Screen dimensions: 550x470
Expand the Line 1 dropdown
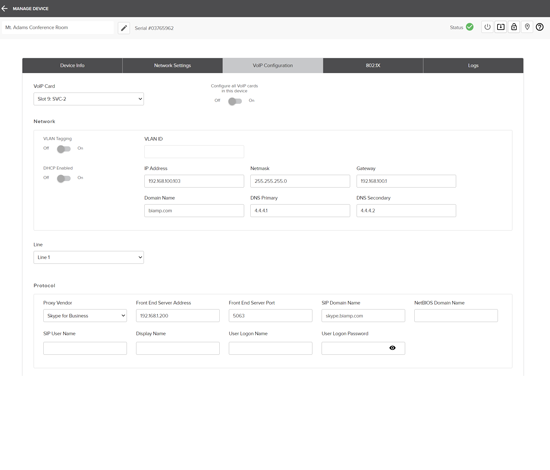pos(88,257)
